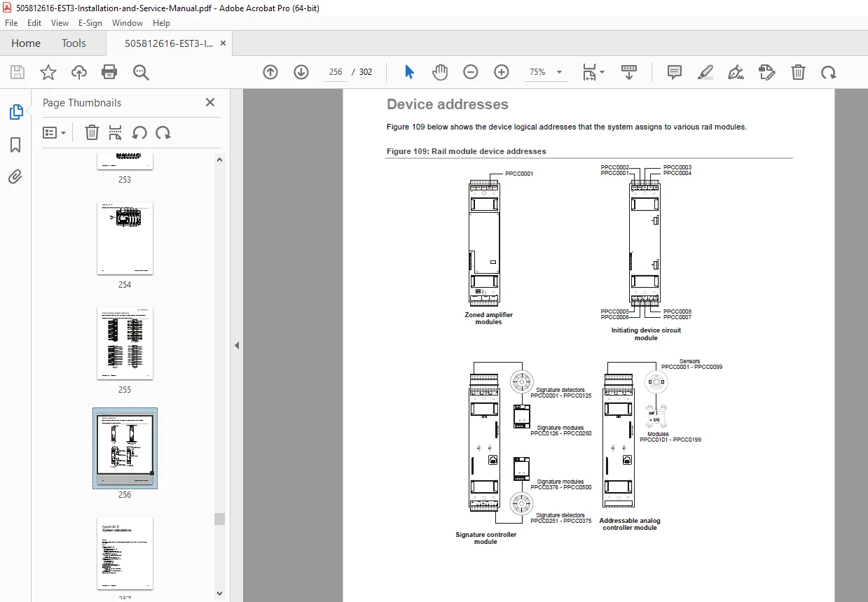868x602 pixels.
Task: Open the Find text magnifier tool
Action: (141, 72)
